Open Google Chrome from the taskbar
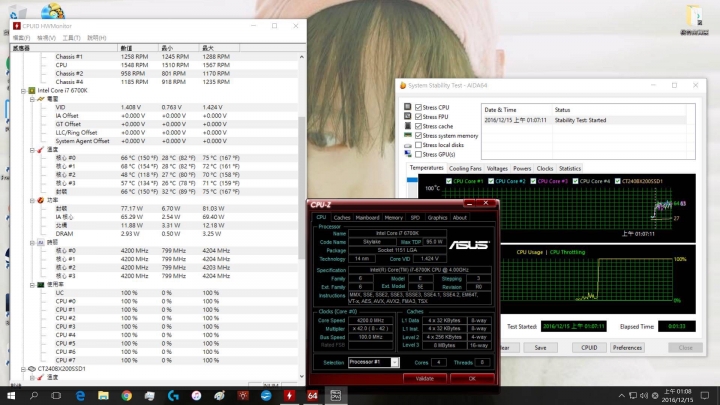The height and width of the screenshot is (405, 720). point(126,395)
